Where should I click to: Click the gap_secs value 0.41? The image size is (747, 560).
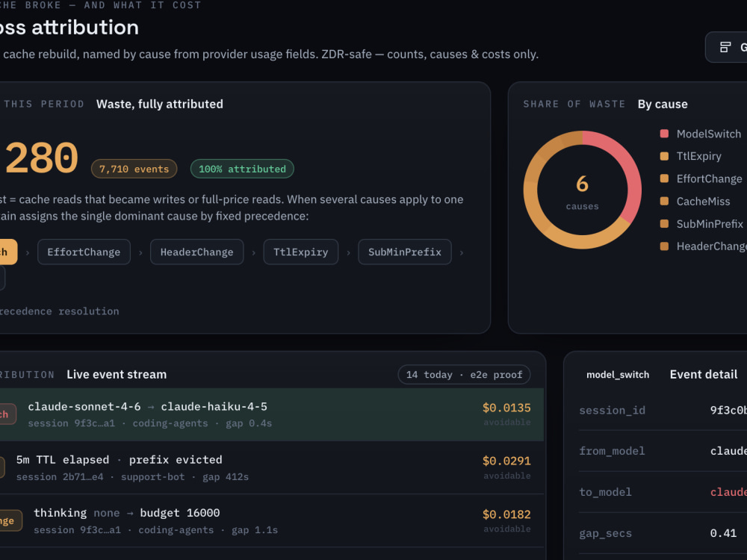pyautogui.click(x=723, y=533)
